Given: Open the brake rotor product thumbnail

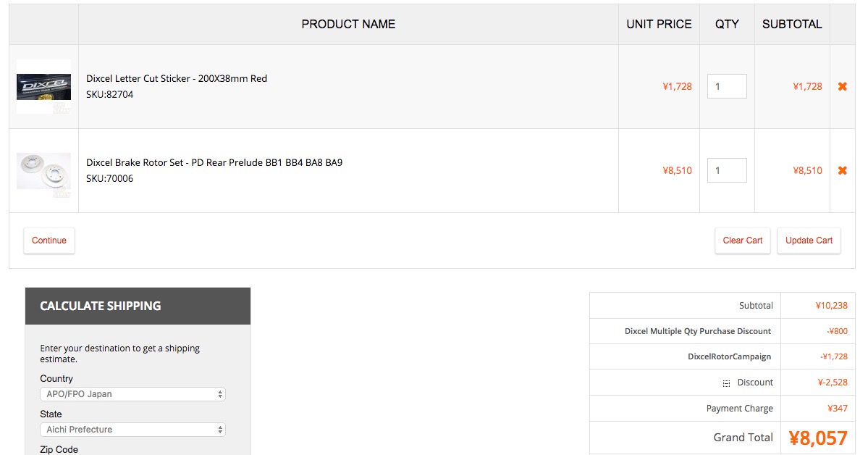Looking at the screenshot, I should 43,171.
